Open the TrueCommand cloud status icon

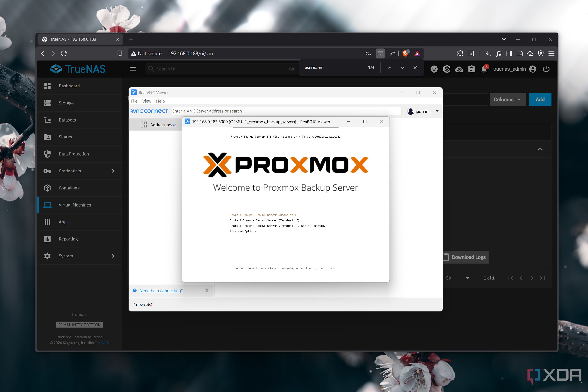click(459, 69)
